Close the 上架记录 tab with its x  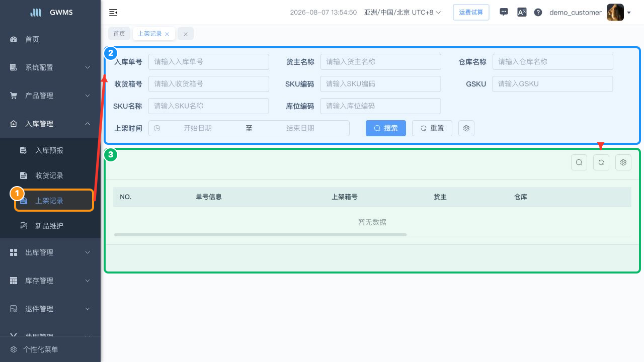tap(167, 34)
